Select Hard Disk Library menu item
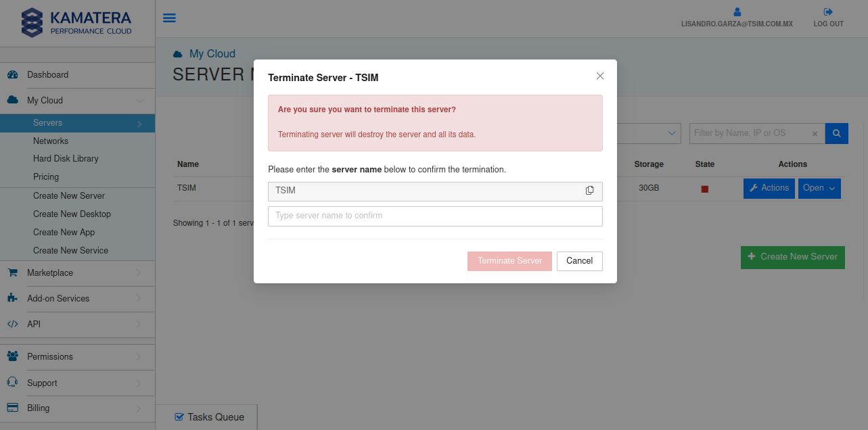Image resolution: width=868 pixels, height=430 pixels. click(66, 159)
